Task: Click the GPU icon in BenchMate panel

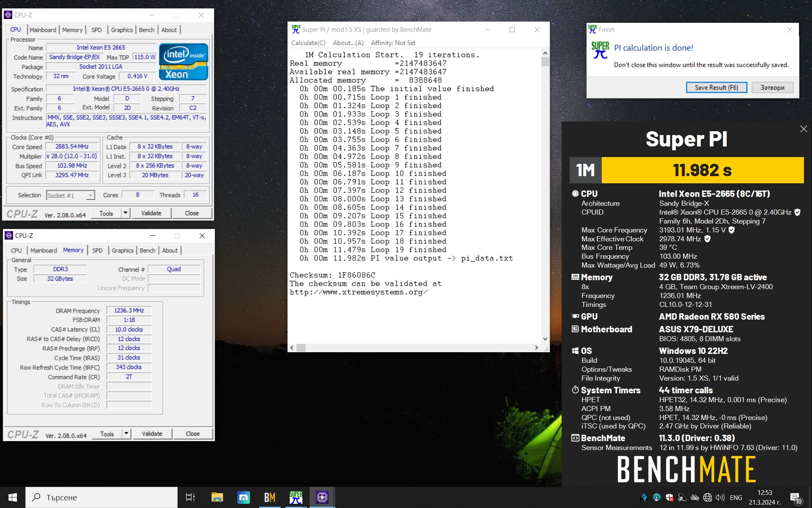Action: point(575,317)
